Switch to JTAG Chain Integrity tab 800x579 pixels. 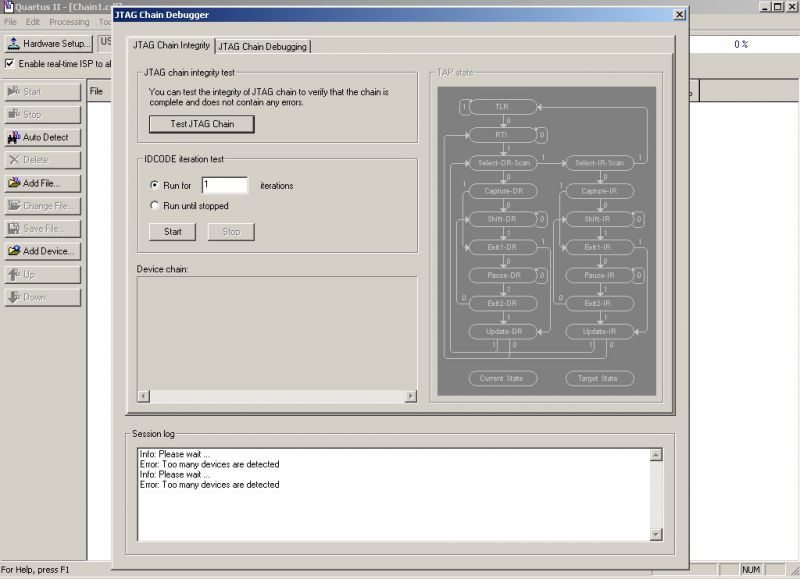(x=171, y=45)
